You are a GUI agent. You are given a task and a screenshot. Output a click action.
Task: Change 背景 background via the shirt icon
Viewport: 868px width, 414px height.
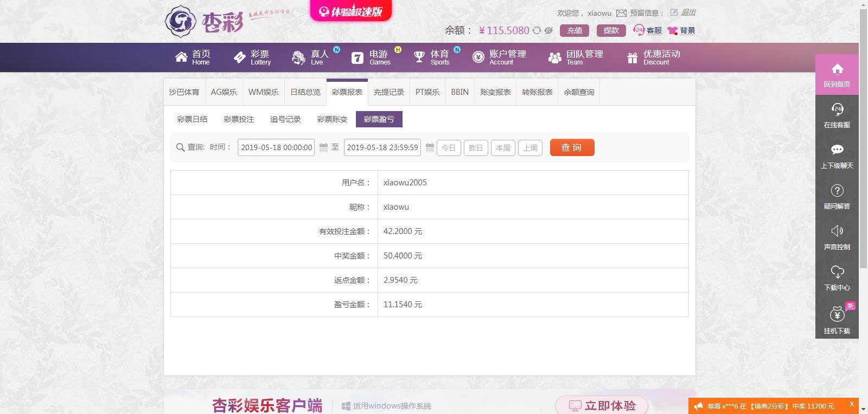[x=681, y=30]
